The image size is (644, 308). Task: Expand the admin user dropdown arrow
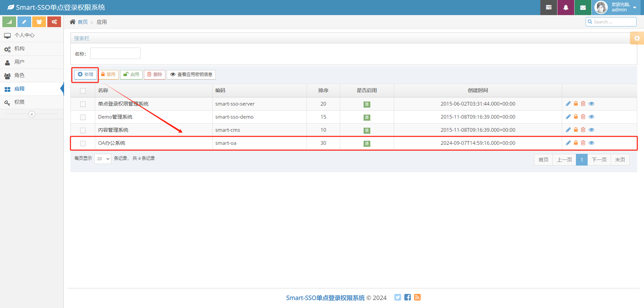click(x=635, y=7)
